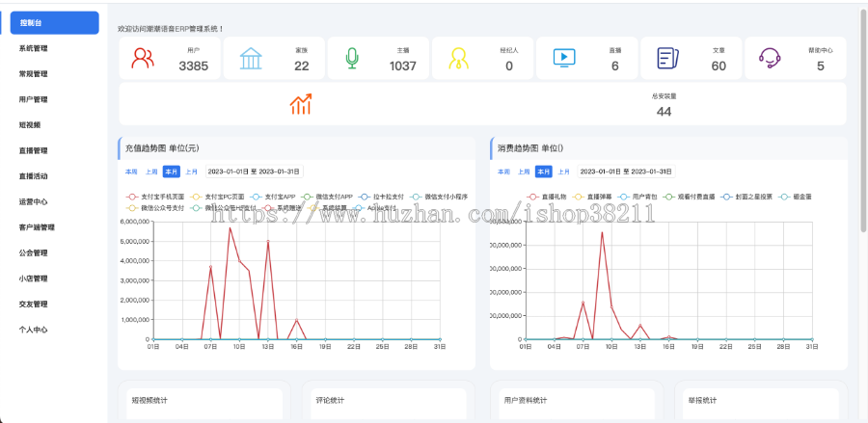Select 上月 in recharge trend chart
This screenshot has width=868, height=423.
(x=192, y=172)
